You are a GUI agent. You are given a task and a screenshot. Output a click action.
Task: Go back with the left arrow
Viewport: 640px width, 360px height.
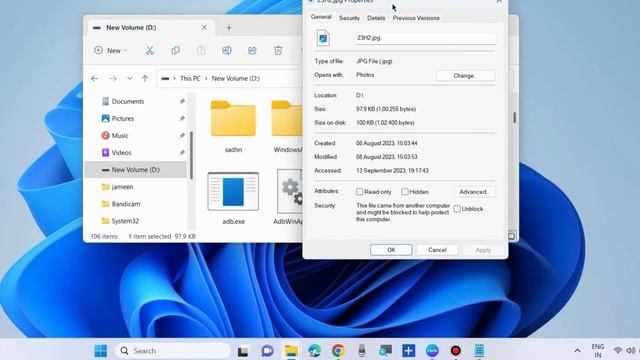[x=94, y=78]
